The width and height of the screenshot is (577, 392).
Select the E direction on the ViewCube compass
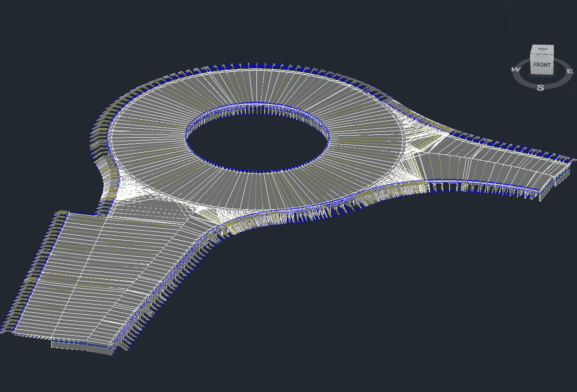click(570, 71)
